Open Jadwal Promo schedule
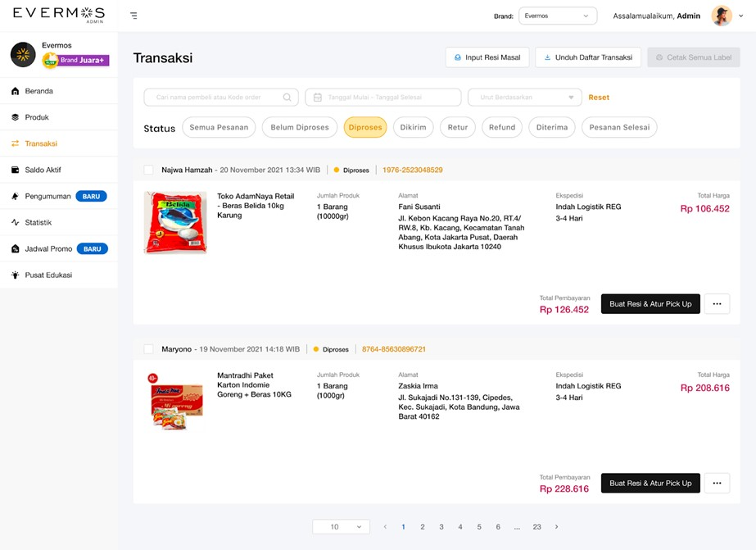Viewport: 756px width, 550px height. coord(49,248)
